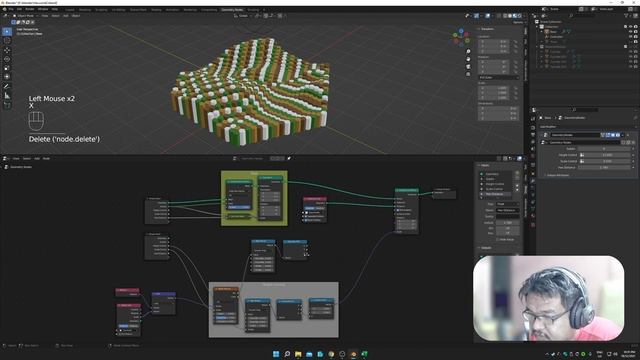Toggle visibility eye of Collection row
The width and height of the screenshot is (640, 360).
point(630,27)
